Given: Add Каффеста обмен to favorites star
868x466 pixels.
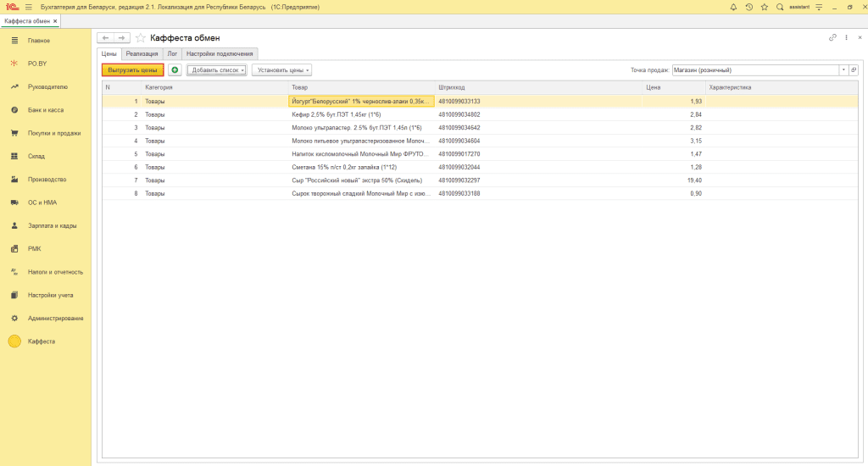Looking at the screenshot, I should (x=141, y=37).
